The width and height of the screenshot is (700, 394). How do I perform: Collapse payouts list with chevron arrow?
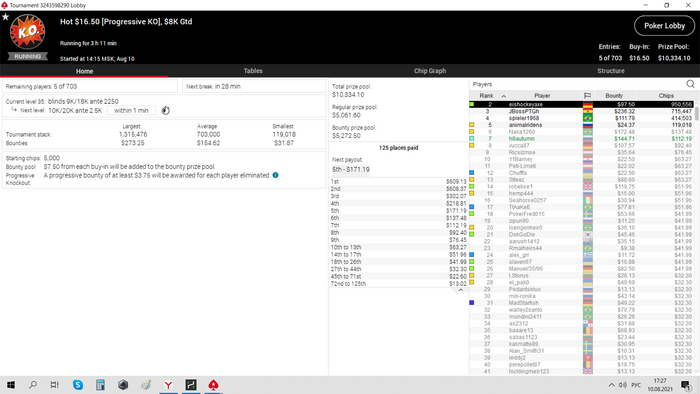(x=461, y=290)
